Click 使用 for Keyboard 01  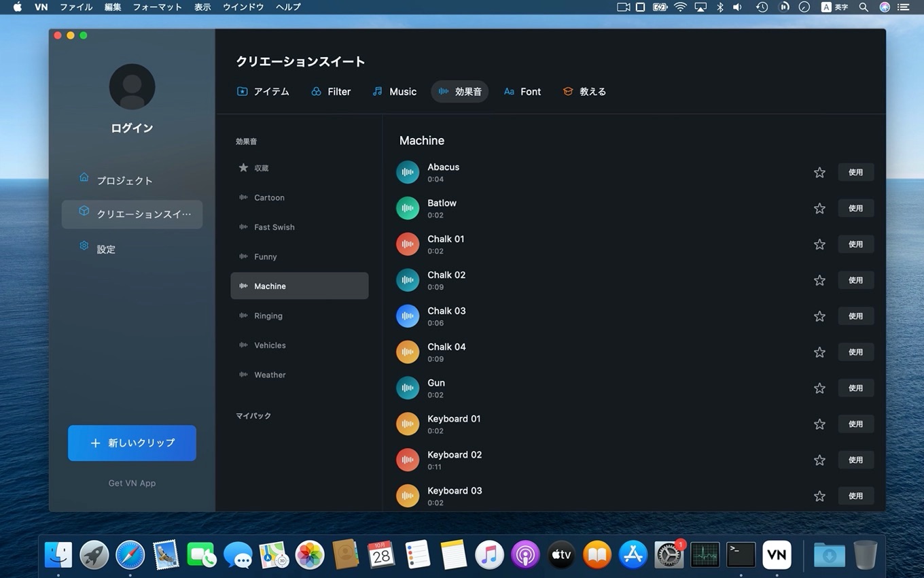click(x=855, y=424)
